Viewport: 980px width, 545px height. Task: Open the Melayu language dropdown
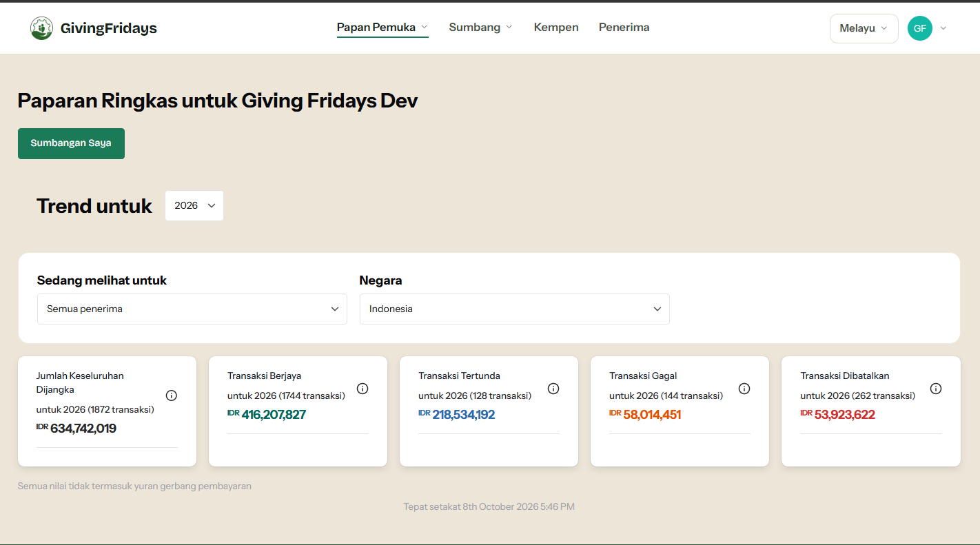coord(864,28)
